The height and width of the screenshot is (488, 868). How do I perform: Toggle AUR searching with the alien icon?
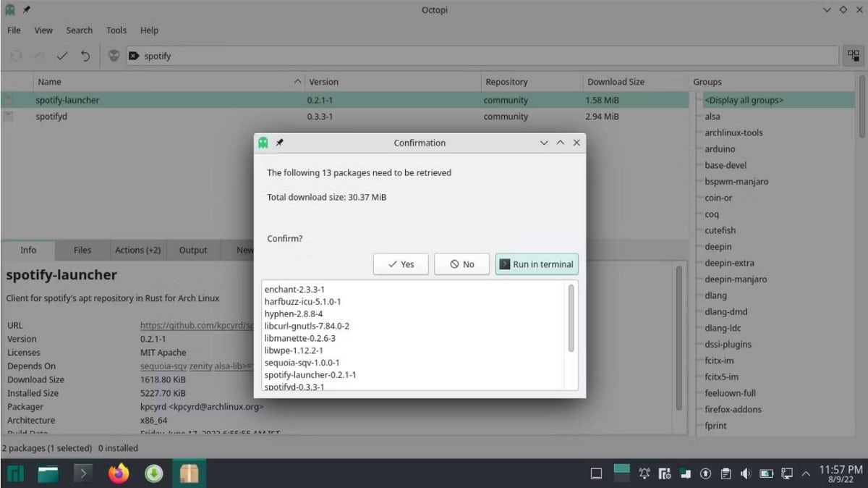(x=114, y=56)
